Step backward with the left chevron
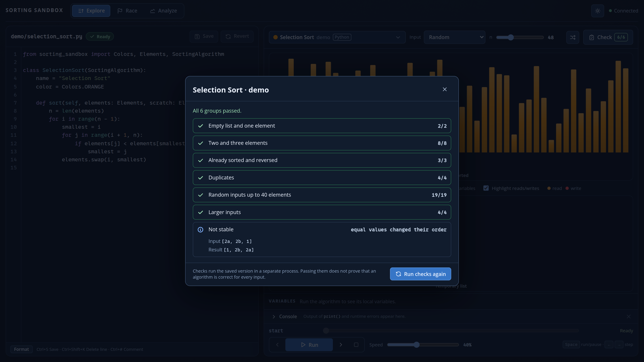644x362 pixels. click(x=277, y=345)
